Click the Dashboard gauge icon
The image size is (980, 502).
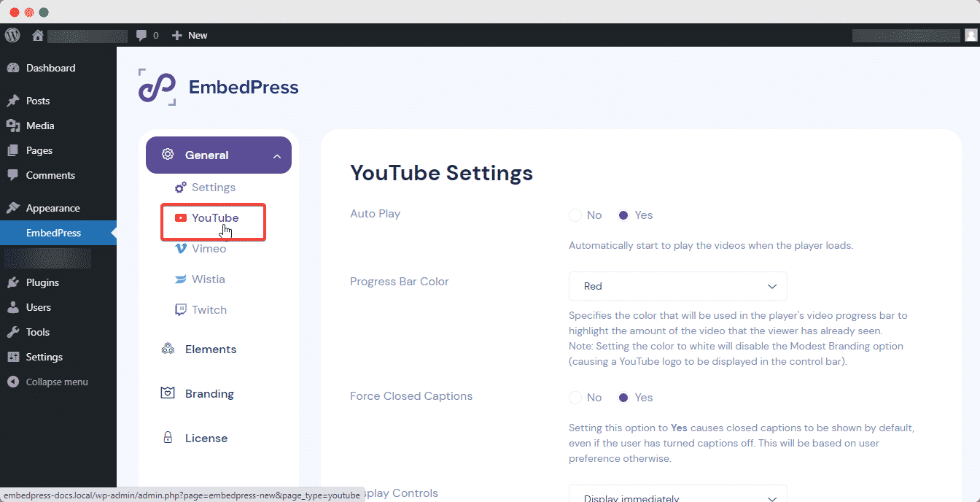tap(13, 68)
